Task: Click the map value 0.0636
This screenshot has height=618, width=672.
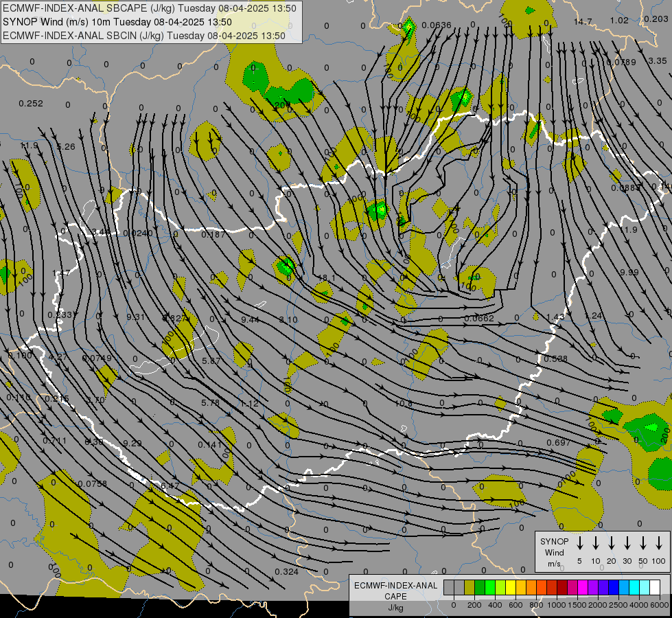Action: pyautogui.click(x=437, y=25)
